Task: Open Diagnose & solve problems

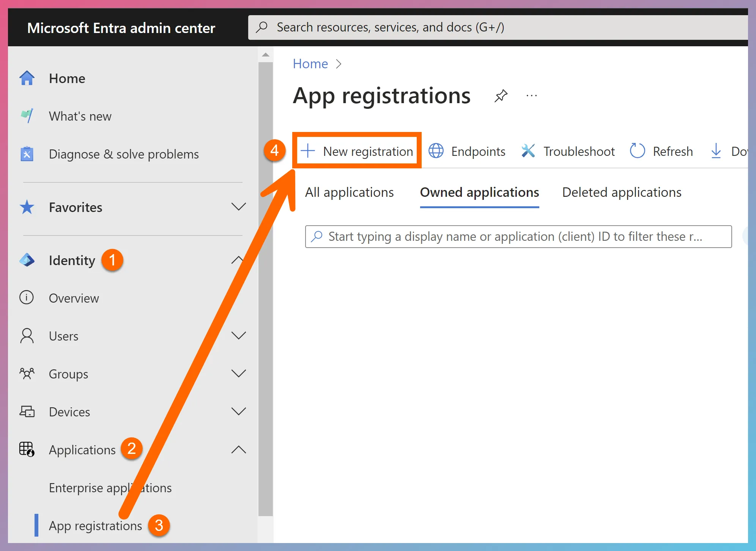Action: tap(124, 154)
